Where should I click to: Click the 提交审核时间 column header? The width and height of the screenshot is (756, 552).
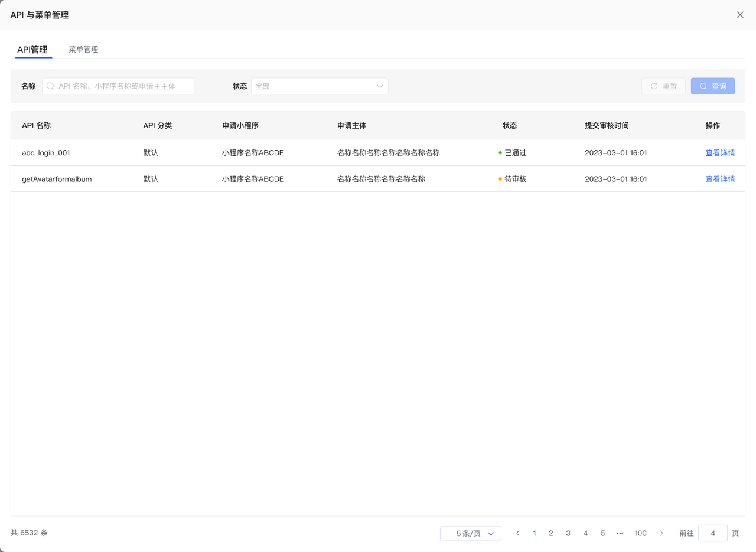point(607,126)
